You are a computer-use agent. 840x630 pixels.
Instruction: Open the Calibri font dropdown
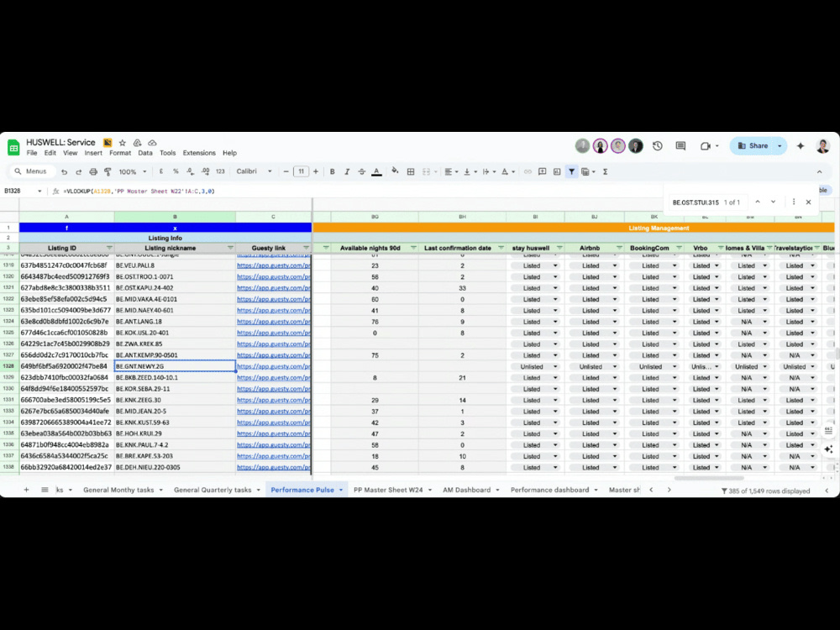click(255, 172)
